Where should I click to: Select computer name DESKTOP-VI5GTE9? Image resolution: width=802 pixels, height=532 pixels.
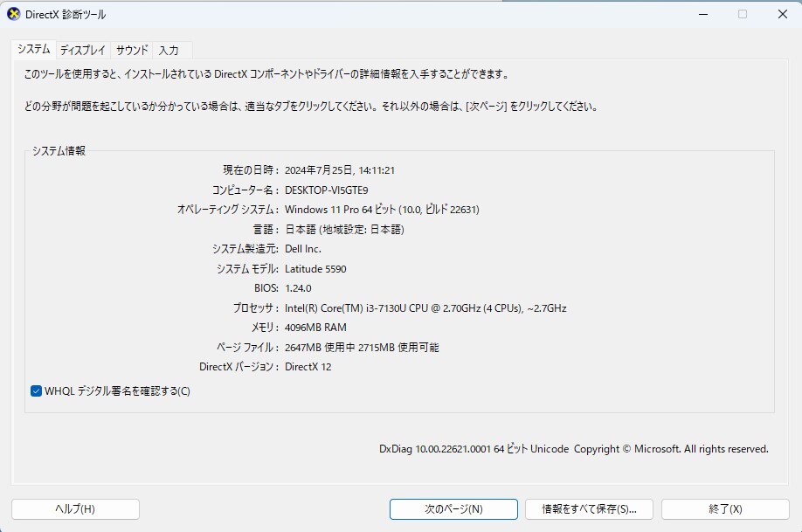click(327, 190)
